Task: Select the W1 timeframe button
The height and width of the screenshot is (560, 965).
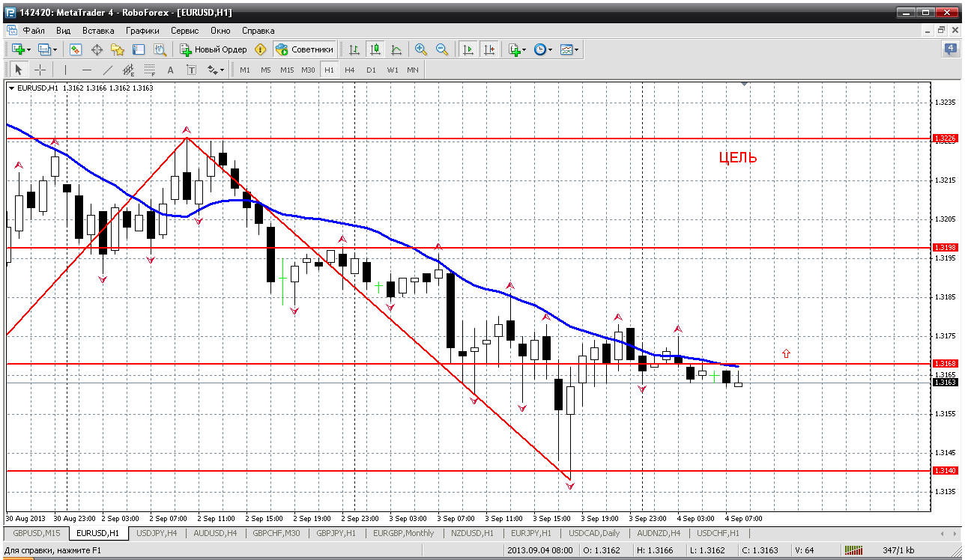Action: [x=393, y=70]
